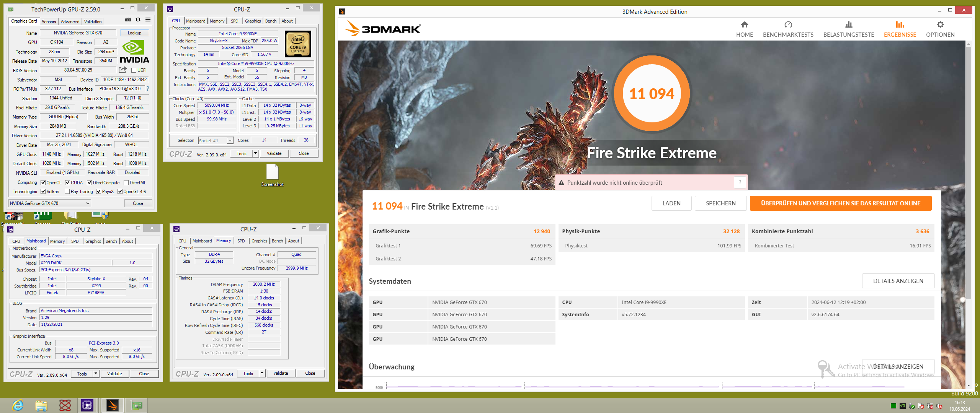Open the SPD tab in CPU-Z Memory window

[x=241, y=241]
